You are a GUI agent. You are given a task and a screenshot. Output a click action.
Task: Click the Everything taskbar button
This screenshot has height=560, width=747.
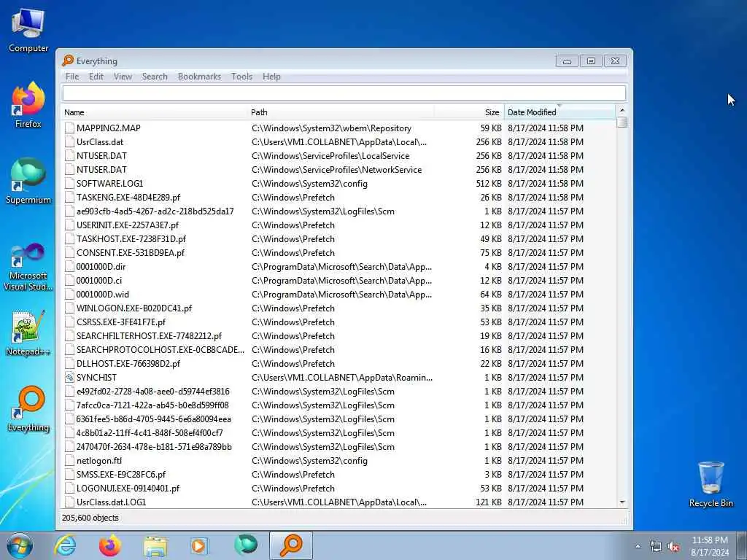291,545
